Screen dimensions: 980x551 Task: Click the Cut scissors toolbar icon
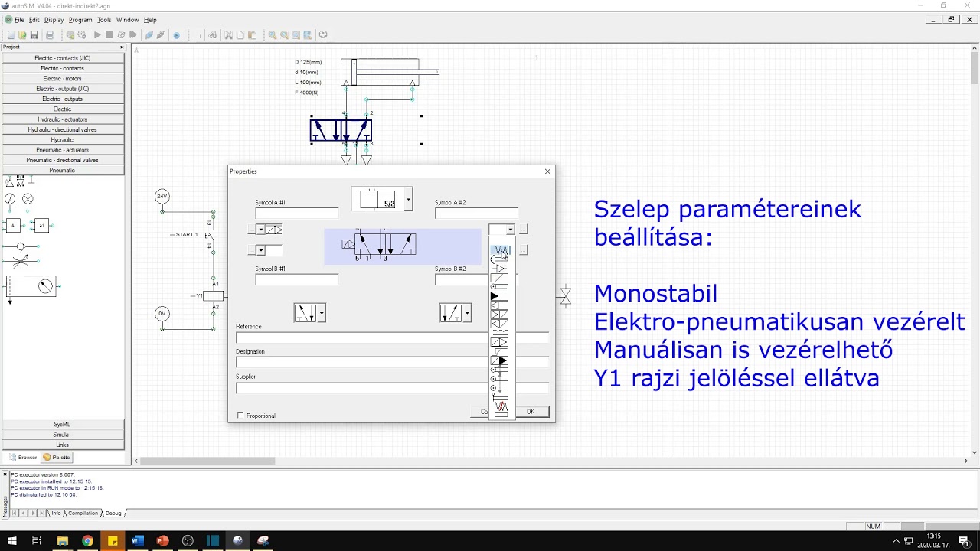[x=228, y=35]
